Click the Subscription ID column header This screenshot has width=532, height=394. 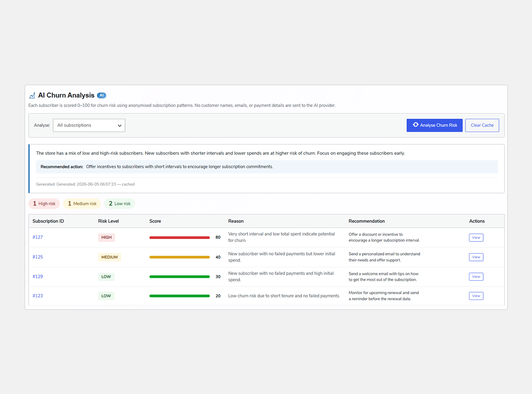[x=48, y=221]
